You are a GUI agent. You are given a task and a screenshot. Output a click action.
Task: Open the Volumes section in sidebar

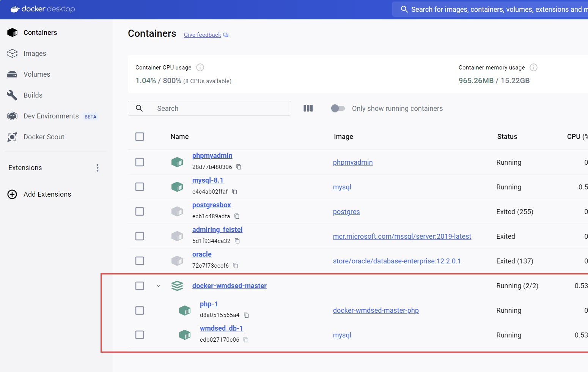[37, 74]
